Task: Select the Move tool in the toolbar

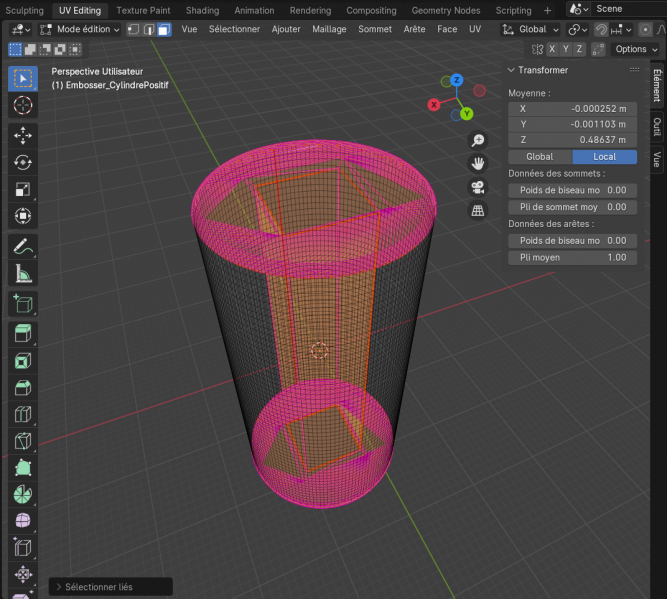Action: (x=22, y=135)
